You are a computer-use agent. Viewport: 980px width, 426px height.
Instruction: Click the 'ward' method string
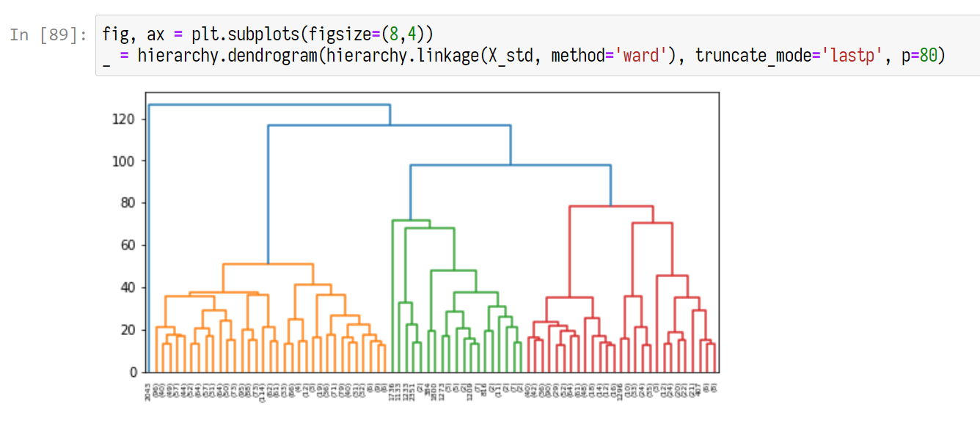tap(640, 55)
